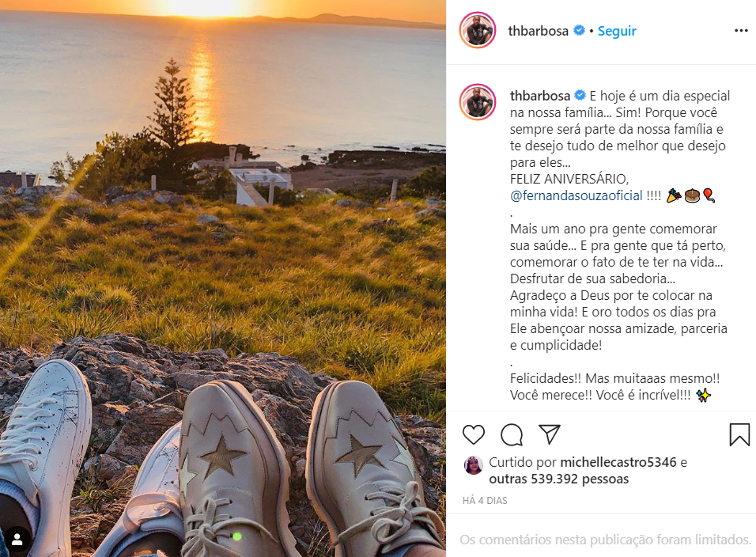Click michellecastro5346 small avatar near likes
Viewport: 756px width, 557px height.
click(x=473, y=465)
